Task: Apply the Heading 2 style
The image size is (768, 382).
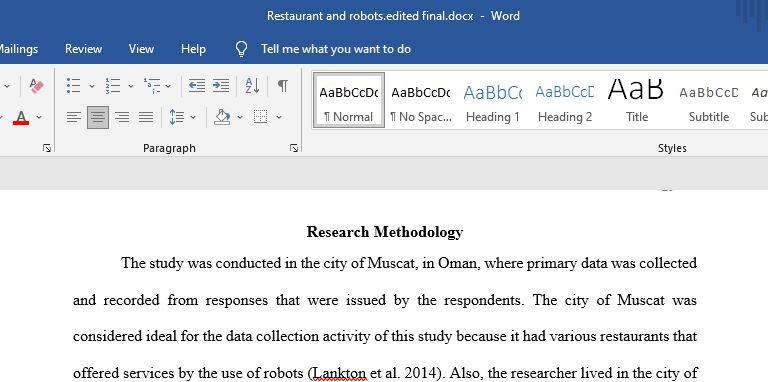Action: [x=565, y=100]
